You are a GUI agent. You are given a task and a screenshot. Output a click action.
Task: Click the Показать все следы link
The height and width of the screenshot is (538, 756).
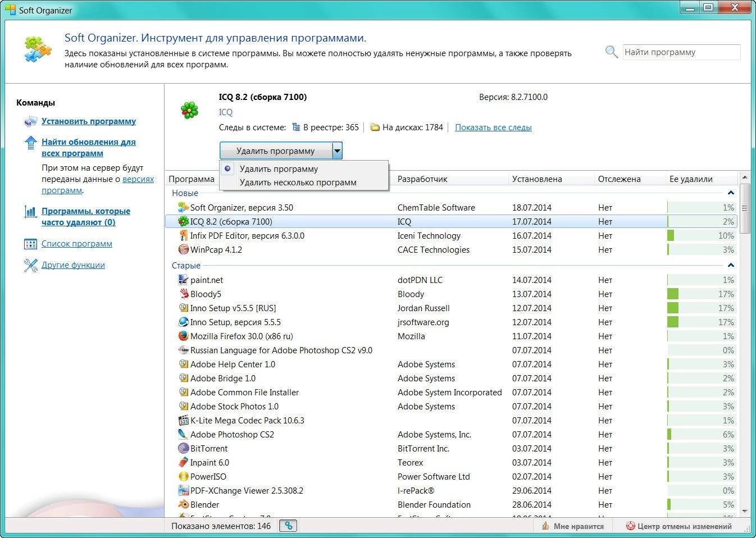[493, 127]
